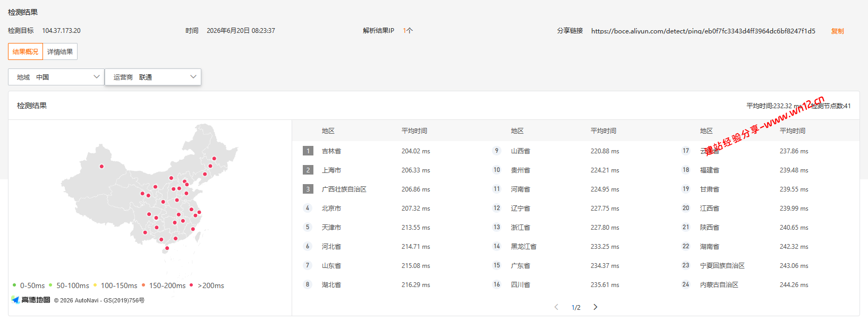Select the 湖北省 row
Viewport: 868px width, 321px height.
387,285
